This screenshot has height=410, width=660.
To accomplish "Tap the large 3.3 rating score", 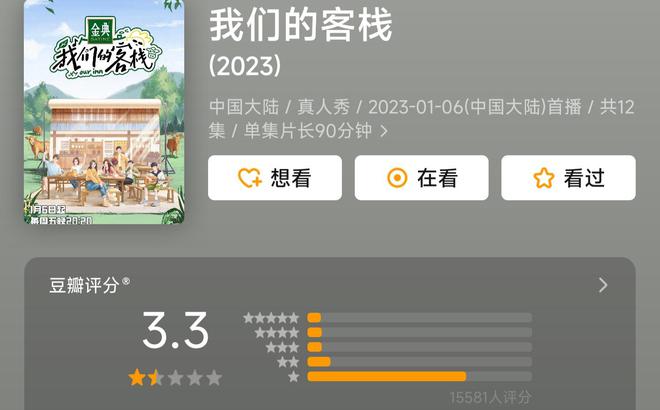I will pyautogui.click(x=175, y=330).
